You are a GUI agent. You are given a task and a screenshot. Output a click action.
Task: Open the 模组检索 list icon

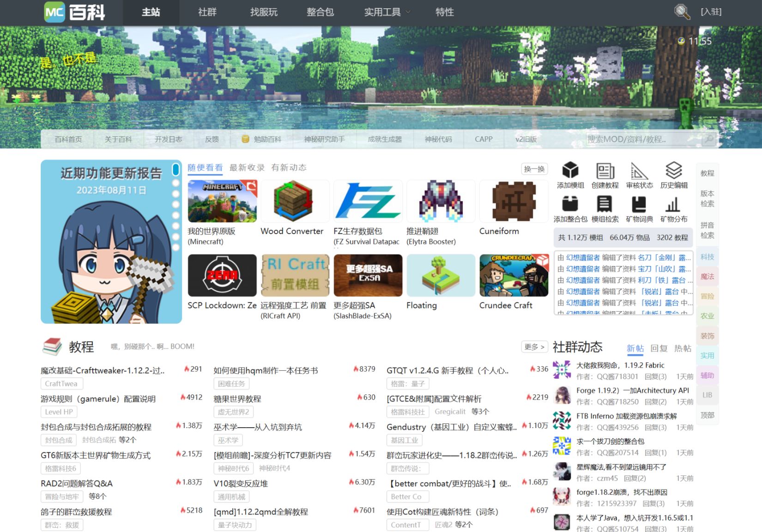pos(605,204)
